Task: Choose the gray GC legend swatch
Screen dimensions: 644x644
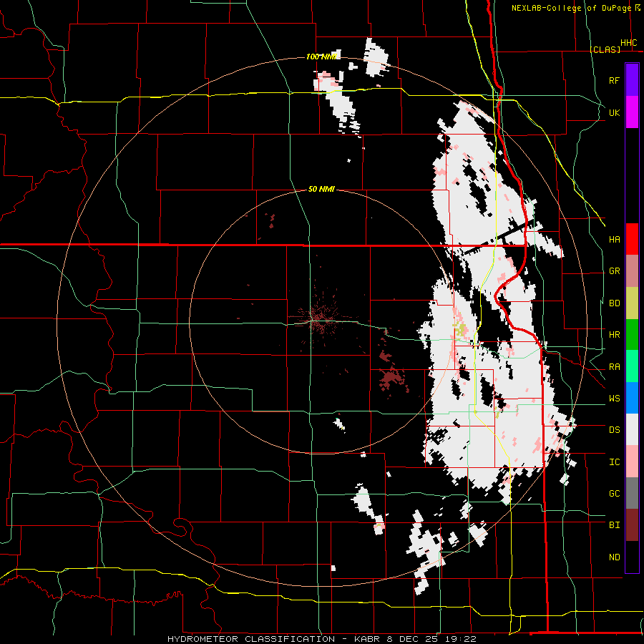Action: 632,493
